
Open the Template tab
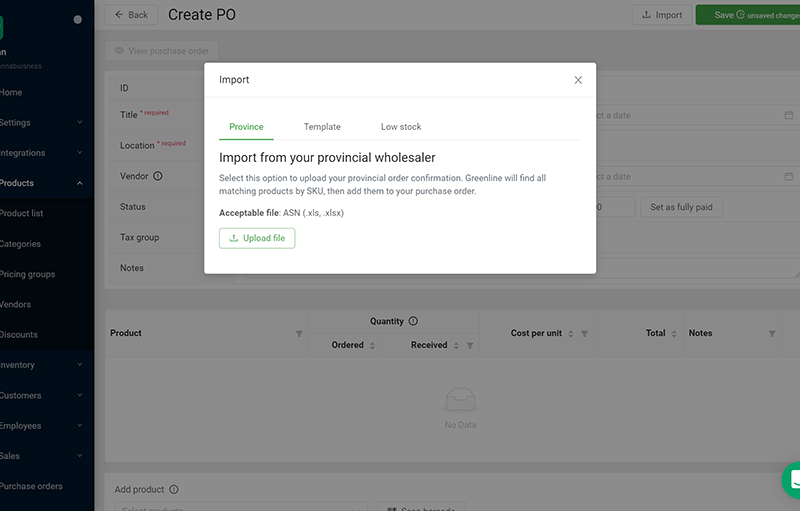tap(322, 126)
